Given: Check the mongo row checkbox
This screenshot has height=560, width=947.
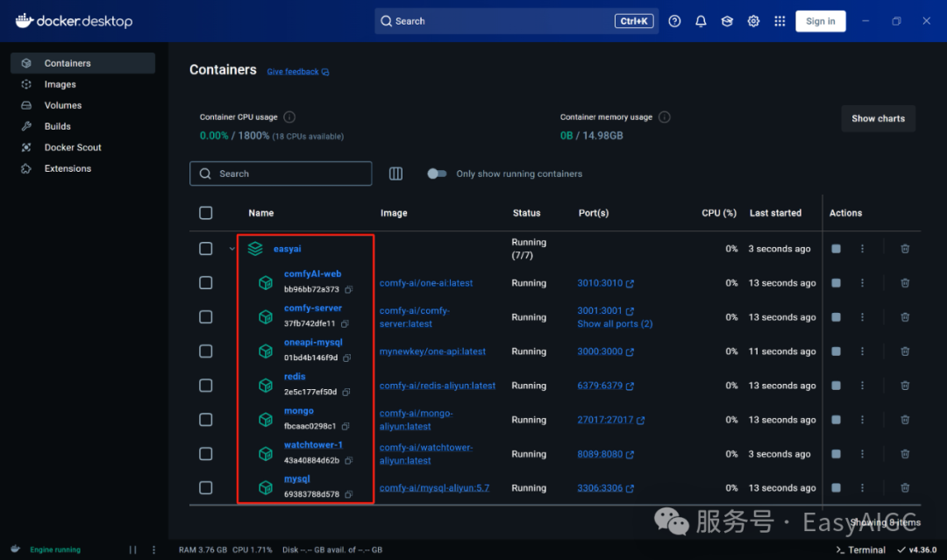Looking at the screenshot, I should click(206, 420).
